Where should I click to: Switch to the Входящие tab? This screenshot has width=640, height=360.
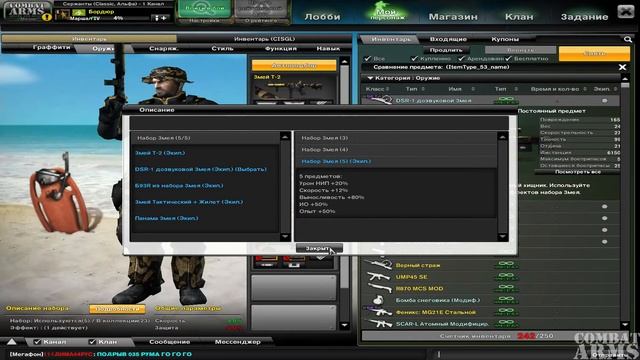[448, 39]
